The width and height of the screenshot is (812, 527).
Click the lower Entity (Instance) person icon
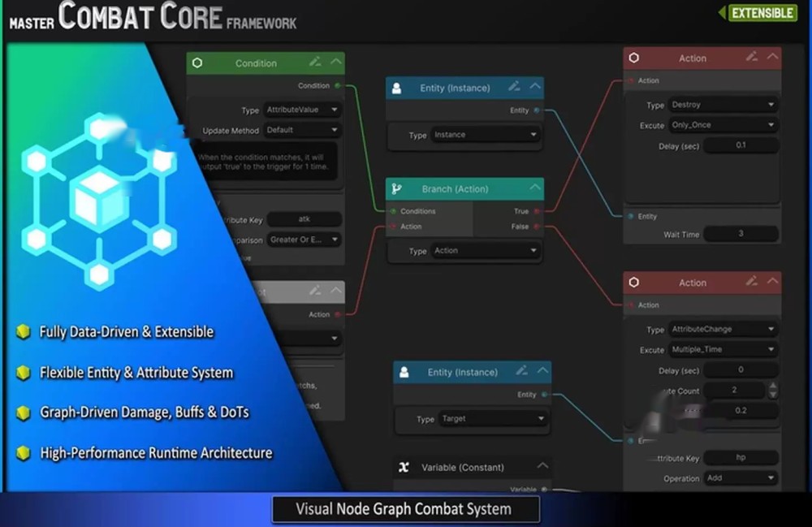[x=404, y=372]
